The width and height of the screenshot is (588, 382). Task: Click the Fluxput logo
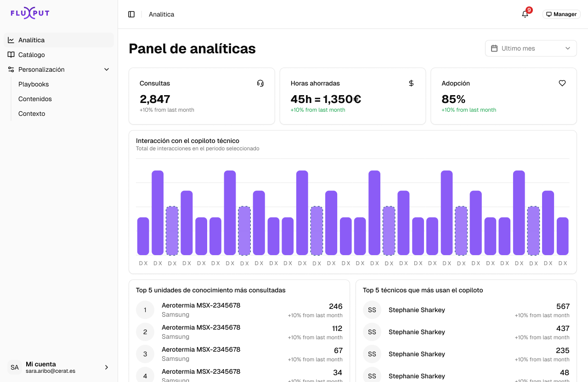click(x=30, y=14)
